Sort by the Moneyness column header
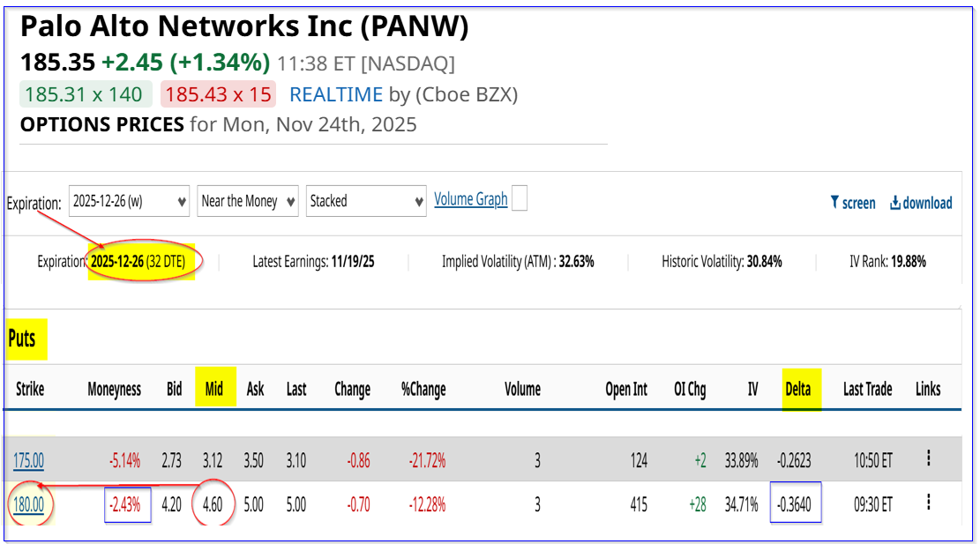 (x=115, y=389)
